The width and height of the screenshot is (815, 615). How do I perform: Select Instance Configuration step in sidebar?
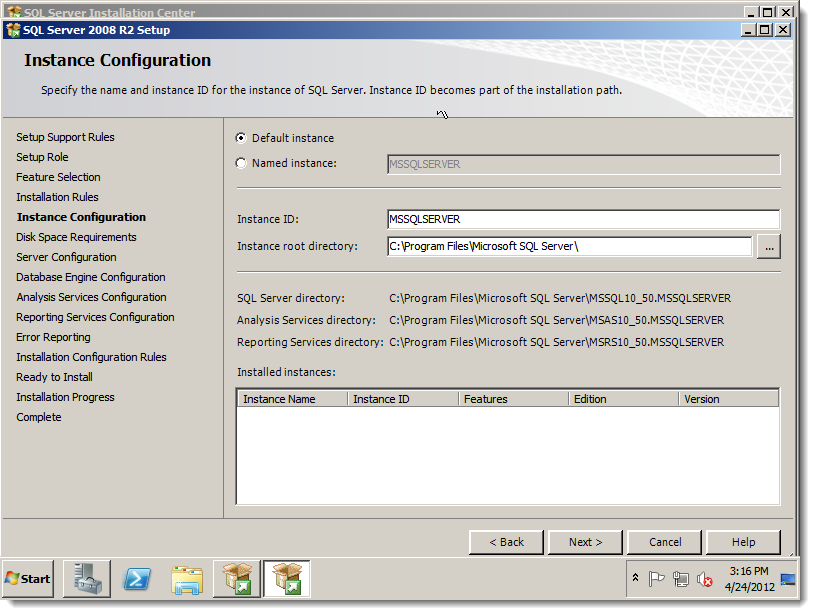(81, 217)
